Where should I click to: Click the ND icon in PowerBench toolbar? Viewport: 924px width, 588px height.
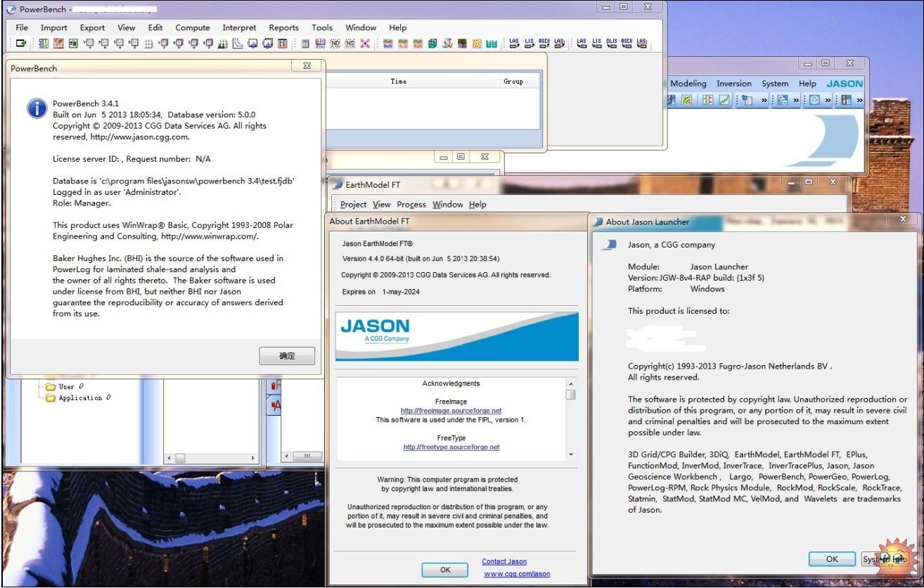pyautogui.click(x=336, y=44)
